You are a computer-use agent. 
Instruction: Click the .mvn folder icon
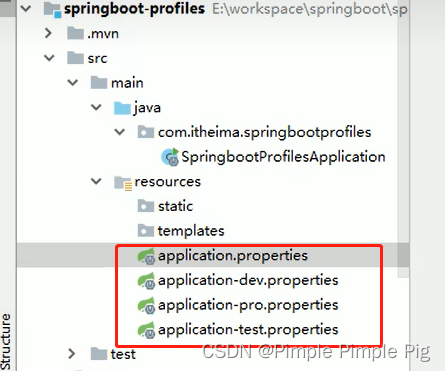pos(75,33)
